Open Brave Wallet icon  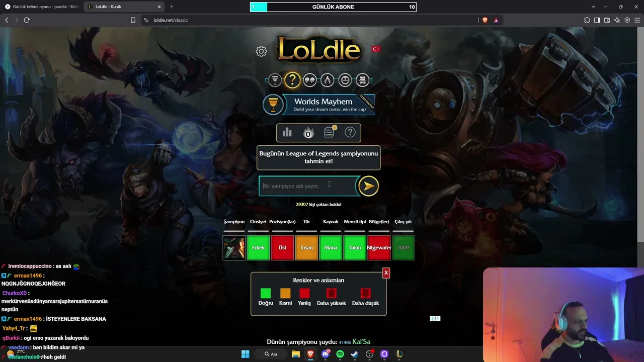click(x=607, y=20)
